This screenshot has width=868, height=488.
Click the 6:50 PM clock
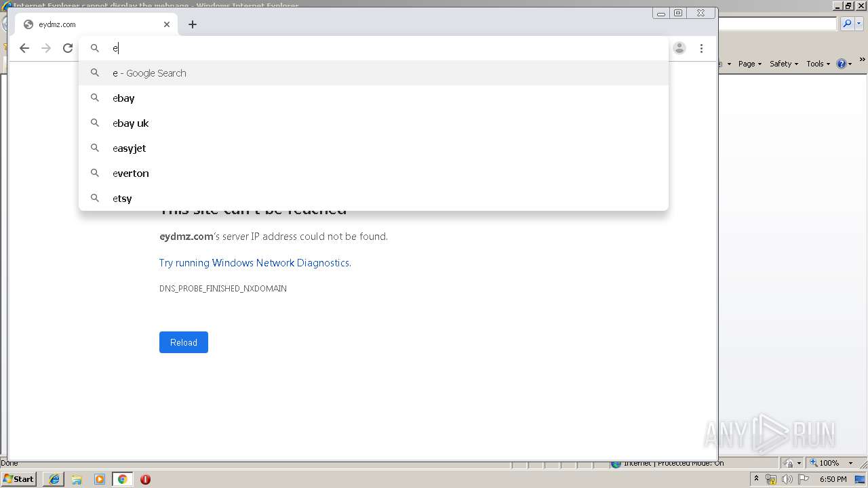click(833, 479)
